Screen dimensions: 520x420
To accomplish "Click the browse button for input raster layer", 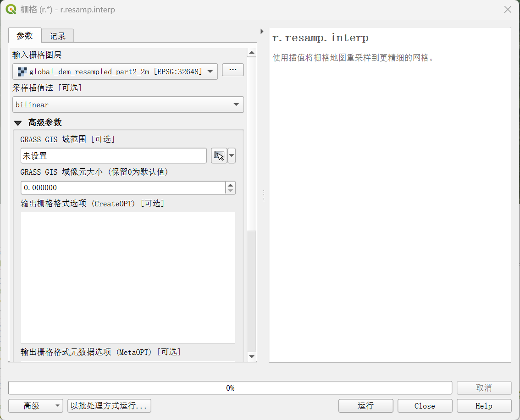I will click(232, 70).
